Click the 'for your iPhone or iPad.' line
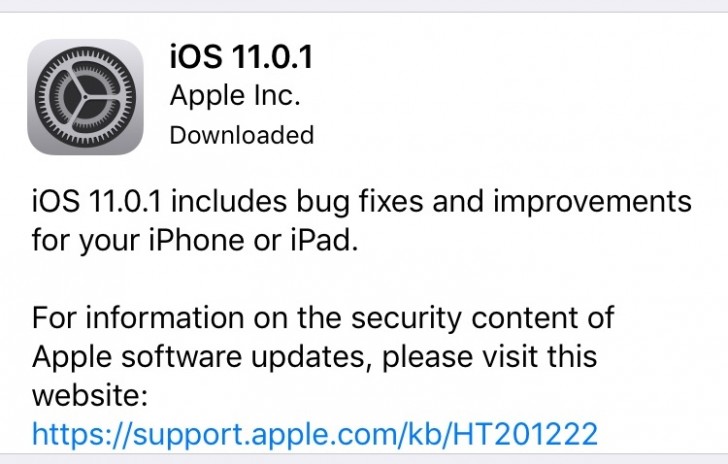Viewport: 728px width, 464px height. (x=195, y=241)
